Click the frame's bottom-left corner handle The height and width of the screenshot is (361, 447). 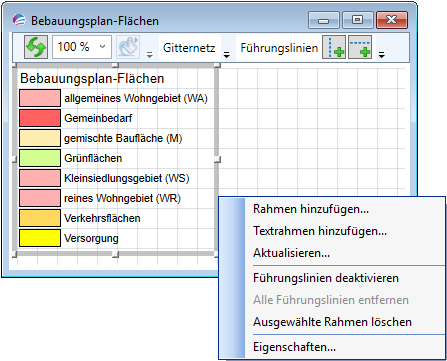(14, 254)
